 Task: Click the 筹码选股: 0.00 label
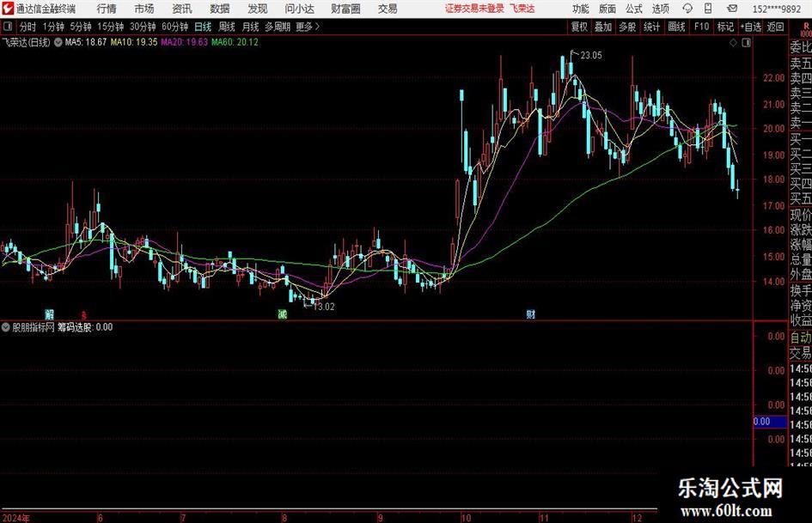pyautogui.click(x=85, y=327)
